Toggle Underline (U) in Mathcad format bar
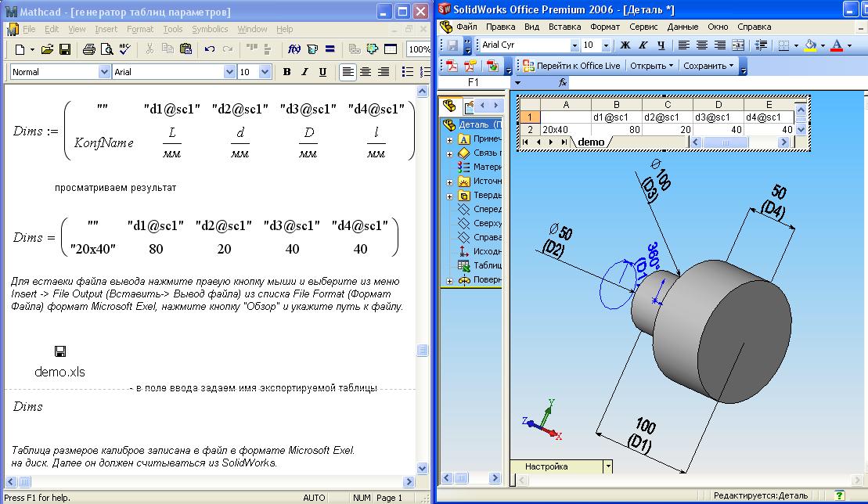The height and width of the screenshot is (504, 868). point(322,72)
